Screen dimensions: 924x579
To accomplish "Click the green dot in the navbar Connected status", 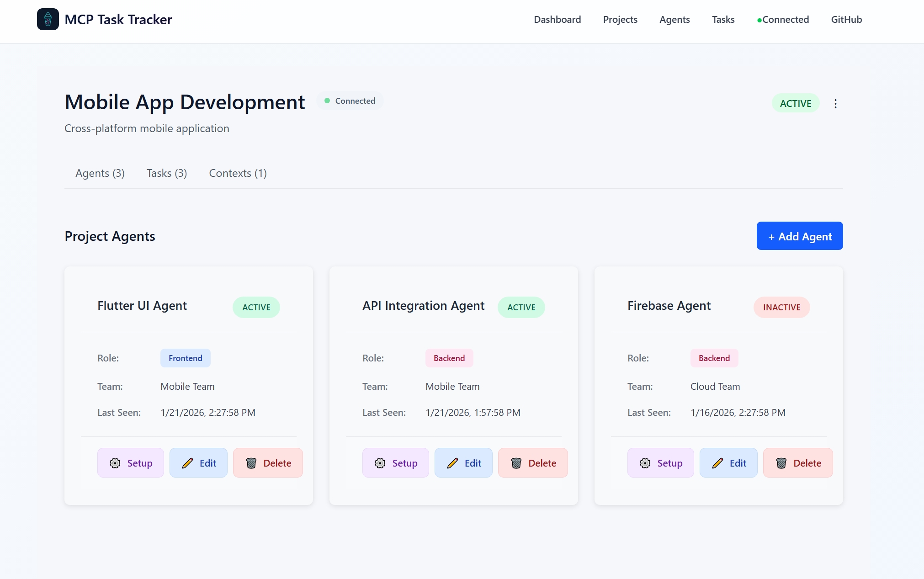I will click(759, 20).
